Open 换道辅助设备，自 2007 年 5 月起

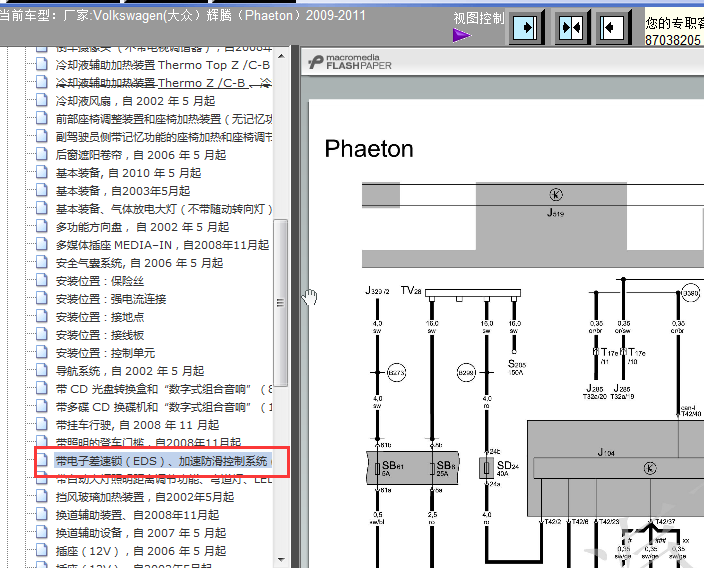pyautogui.click(x=141, y=533)
